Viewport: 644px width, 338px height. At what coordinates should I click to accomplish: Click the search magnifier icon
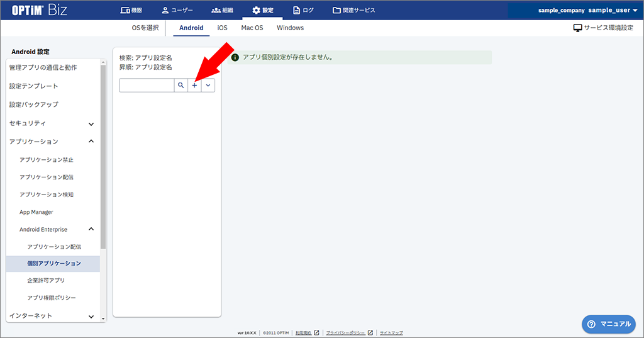tap(180, 86)
